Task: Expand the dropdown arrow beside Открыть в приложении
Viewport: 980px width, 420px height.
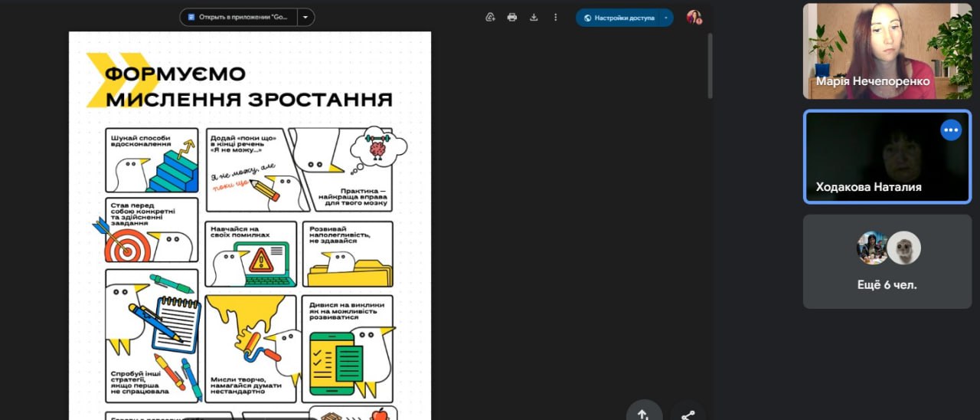Action: (305, 17)
